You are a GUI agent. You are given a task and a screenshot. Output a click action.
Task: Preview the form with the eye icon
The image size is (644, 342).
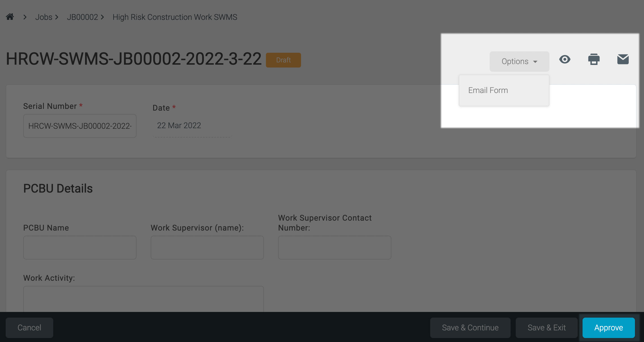[565, 59]
